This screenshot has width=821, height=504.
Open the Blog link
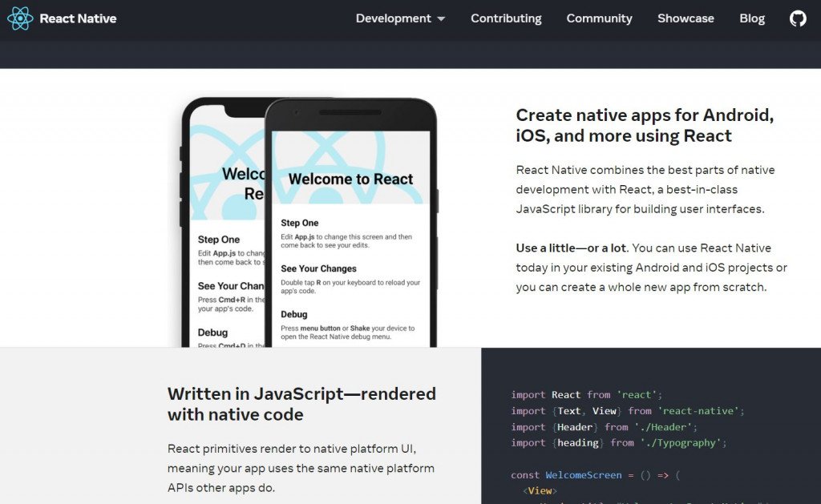coord(752,18)
